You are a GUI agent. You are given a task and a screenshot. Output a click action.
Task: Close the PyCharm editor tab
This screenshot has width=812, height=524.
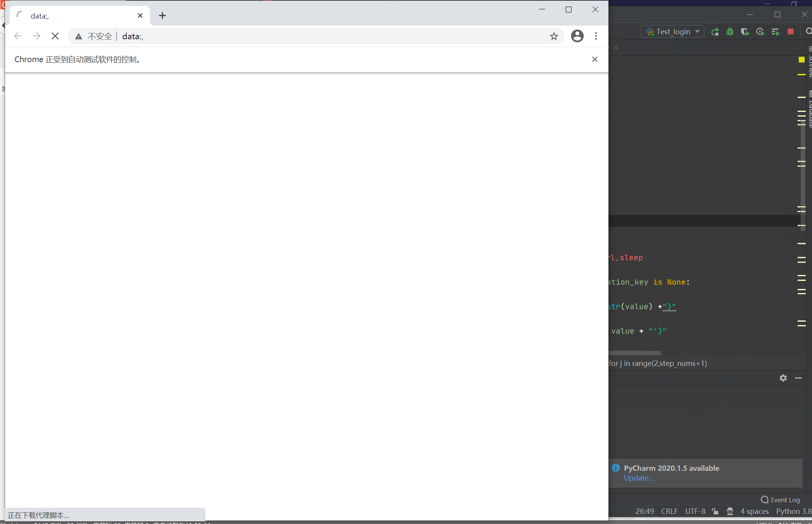coord(616,48)
